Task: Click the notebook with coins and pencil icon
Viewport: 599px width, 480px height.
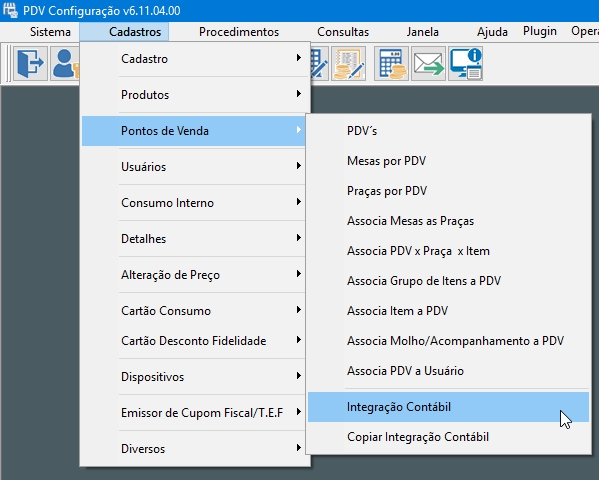Action: click(348, 63)
